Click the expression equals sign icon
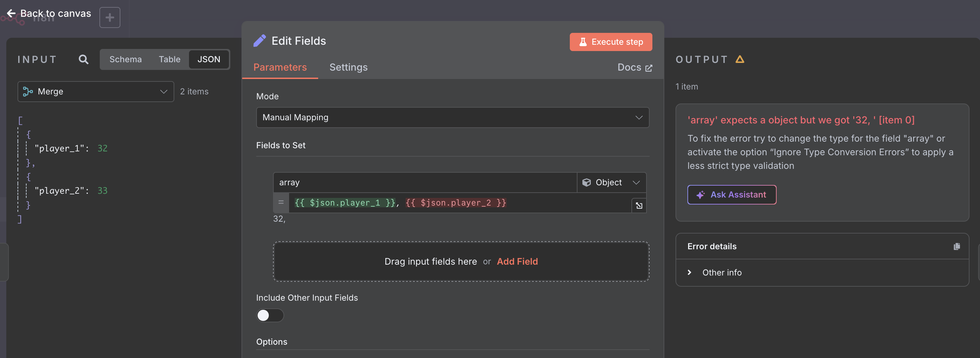This screenshot has height=358, width=980. pyautogui.click(x=281, y=202)
